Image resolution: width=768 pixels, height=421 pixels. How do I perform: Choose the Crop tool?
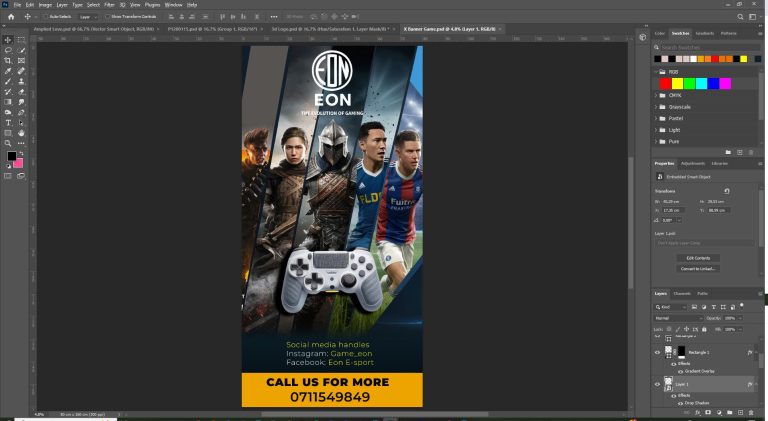(8, 61)
